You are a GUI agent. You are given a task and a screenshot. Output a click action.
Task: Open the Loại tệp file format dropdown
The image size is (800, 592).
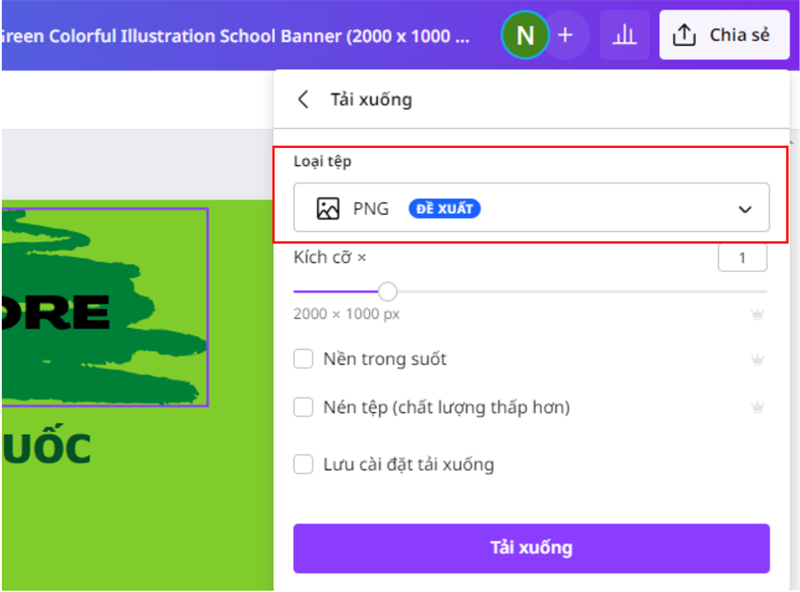(531, 208)
